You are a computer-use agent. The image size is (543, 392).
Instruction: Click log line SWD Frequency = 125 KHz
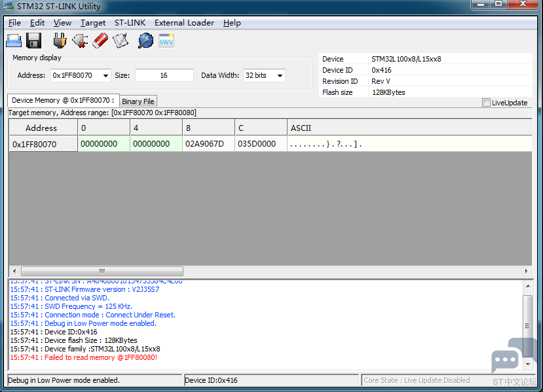[x=71, y=306]
